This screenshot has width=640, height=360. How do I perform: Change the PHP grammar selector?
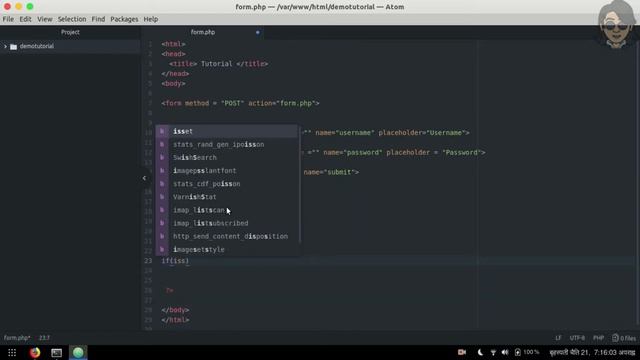[598, 338]
